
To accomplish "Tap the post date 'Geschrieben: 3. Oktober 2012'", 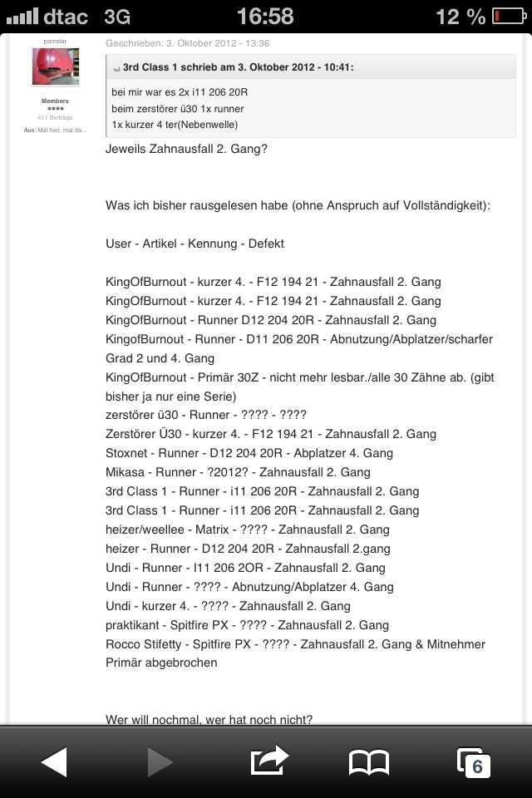I will coord(188,43).
